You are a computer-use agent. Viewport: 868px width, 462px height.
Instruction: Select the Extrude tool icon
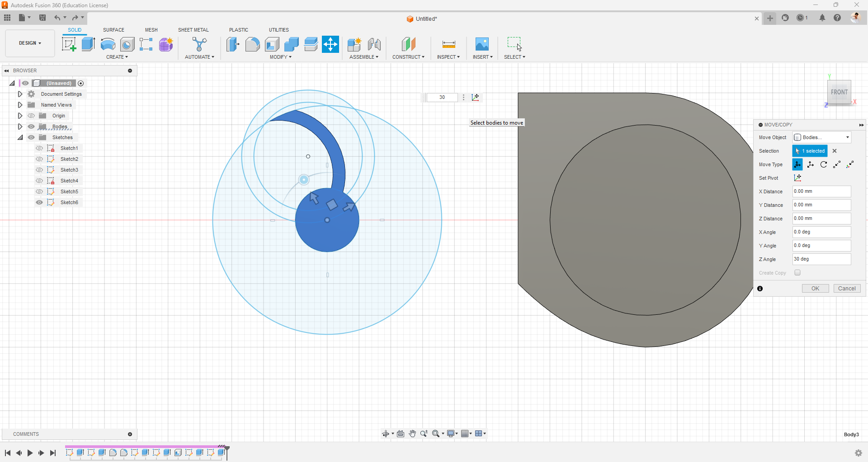[88, 44]
